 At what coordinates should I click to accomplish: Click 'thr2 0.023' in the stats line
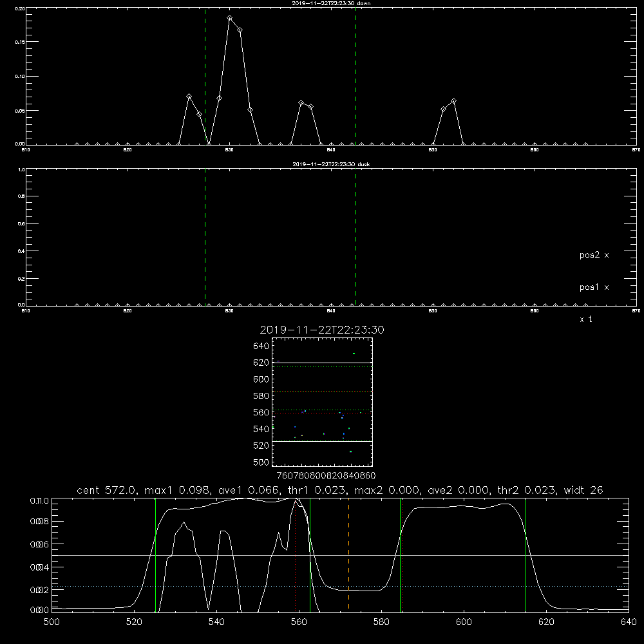tap(527, 490)
